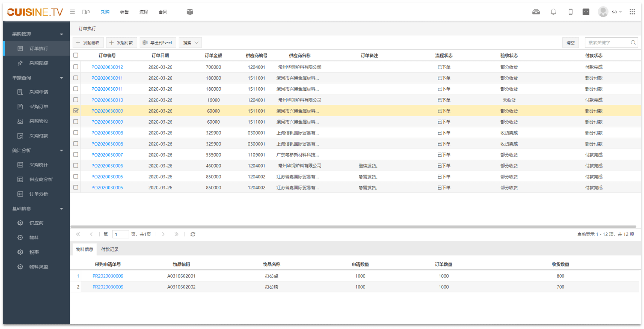This screenshot has height=329, width=644.
Task: Click the 发起验收 button
Action: 88,43
